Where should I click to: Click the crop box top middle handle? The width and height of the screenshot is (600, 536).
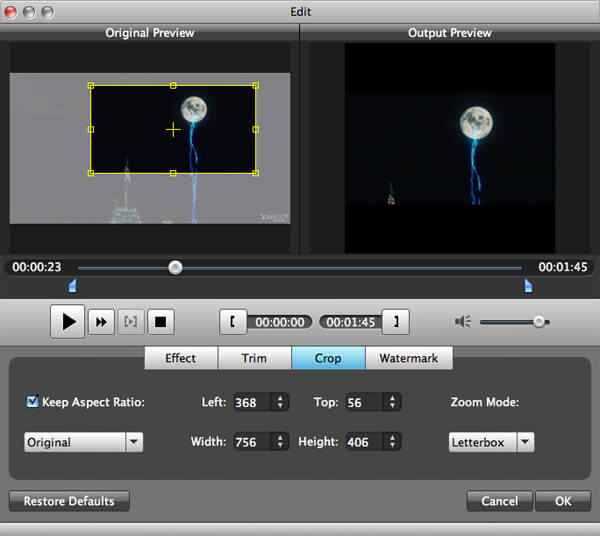[x=173, y=85]
